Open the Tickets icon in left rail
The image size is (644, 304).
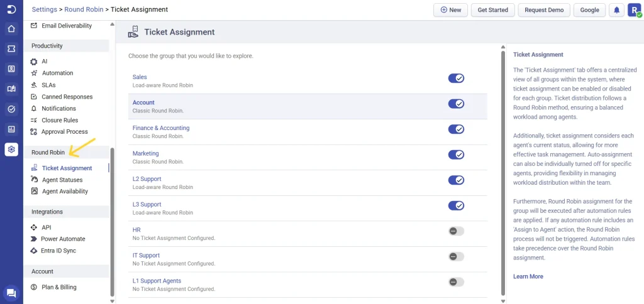coord(11,49)
